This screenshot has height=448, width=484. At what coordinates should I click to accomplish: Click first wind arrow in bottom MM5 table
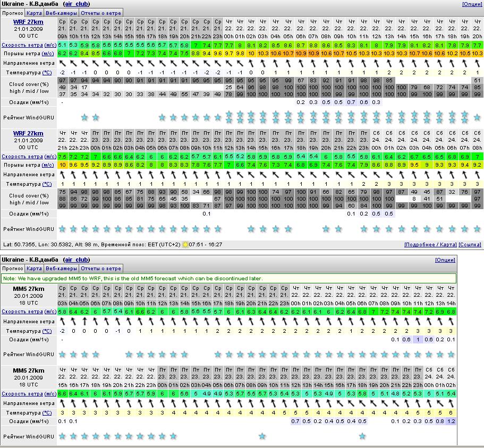62,403
